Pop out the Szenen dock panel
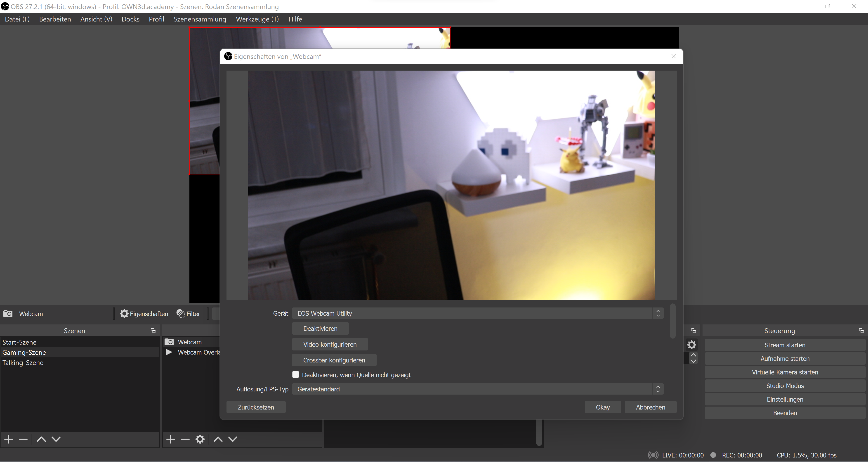The width and height of the screenshot is (868, 462). click(153, 331)
